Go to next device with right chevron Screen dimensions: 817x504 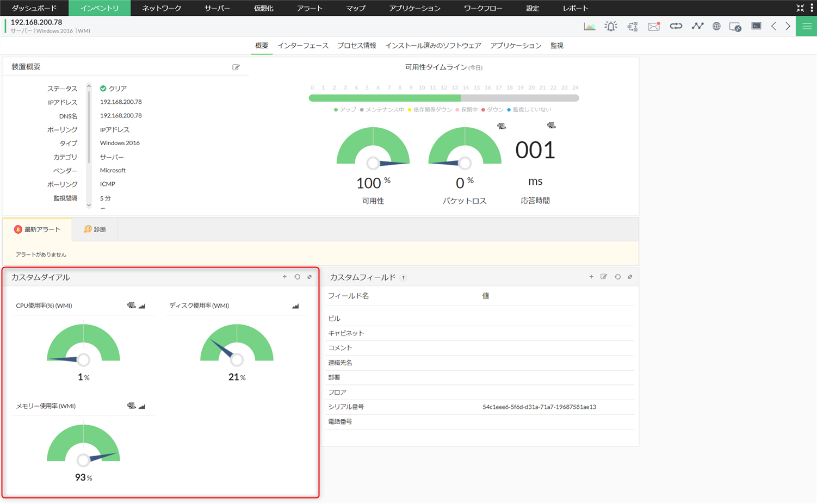click(x=788, y=26)
